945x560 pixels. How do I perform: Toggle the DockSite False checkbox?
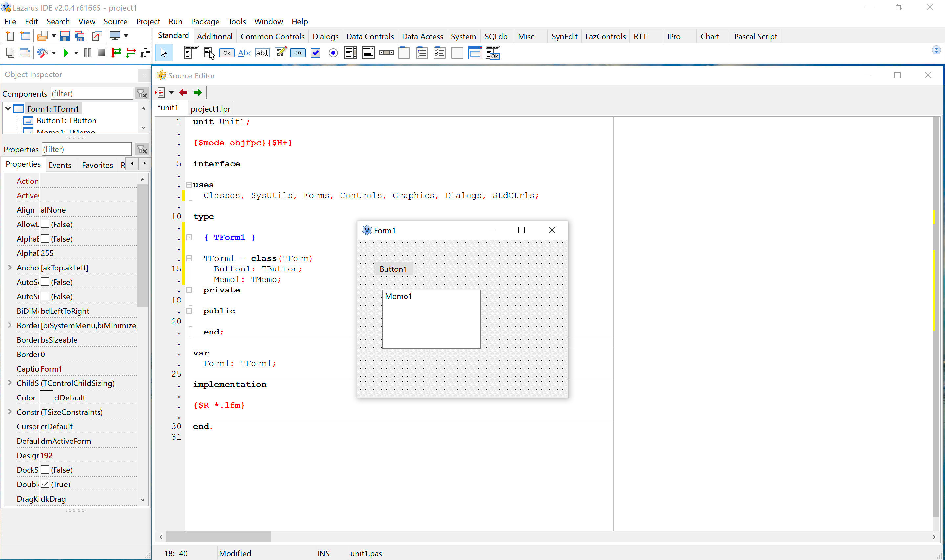45,469
